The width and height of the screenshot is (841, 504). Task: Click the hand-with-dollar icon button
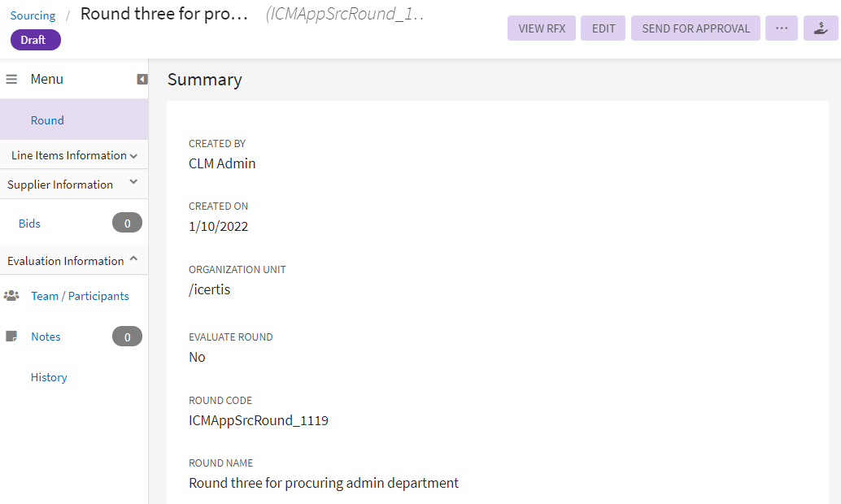[821, 28]
